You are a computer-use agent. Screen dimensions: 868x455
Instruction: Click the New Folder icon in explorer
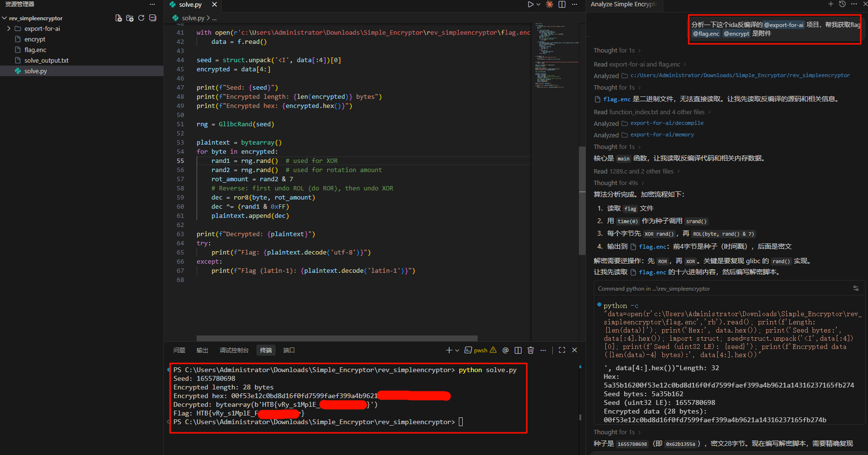coord(130,18)
